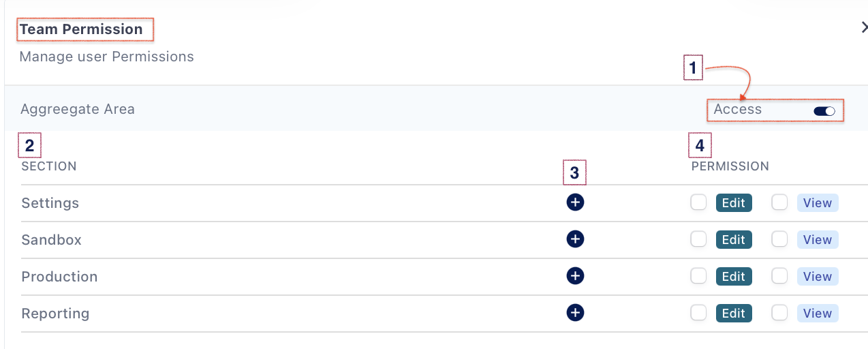Viewport: 868px width, 349px height.
Task: Check the Edit checkbox for Settings
Action: click(698, 202)
